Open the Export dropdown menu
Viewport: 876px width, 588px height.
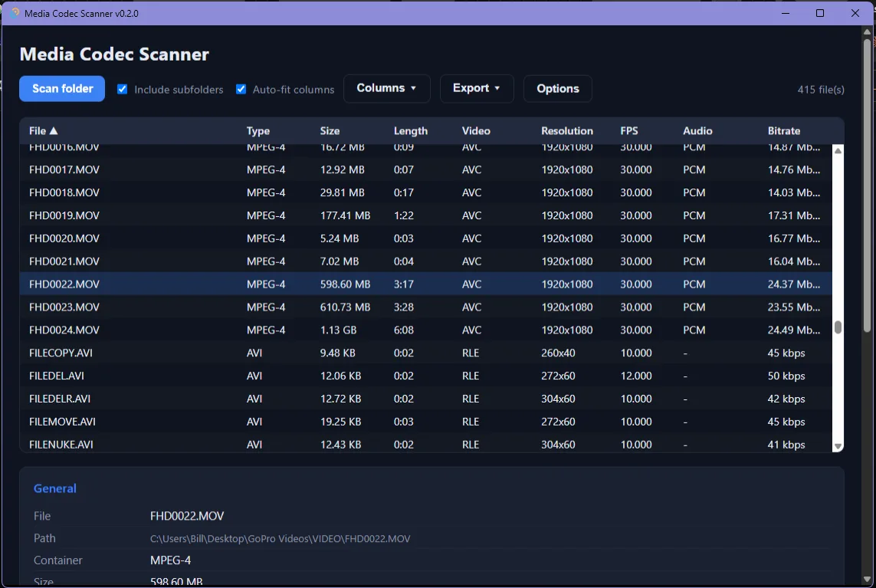pos(477,88)
